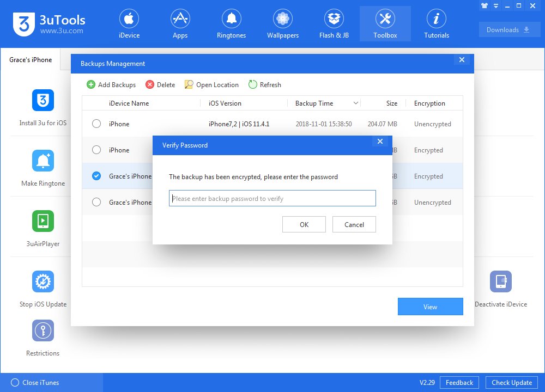Open Deactivate iDevice tool
The image size is (545, 392).
click(x=500, y=289)
